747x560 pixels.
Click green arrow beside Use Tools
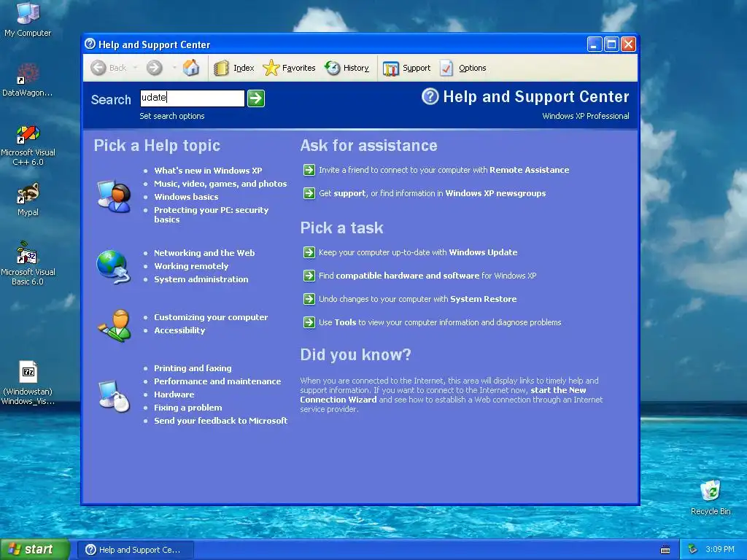point(309,322)
